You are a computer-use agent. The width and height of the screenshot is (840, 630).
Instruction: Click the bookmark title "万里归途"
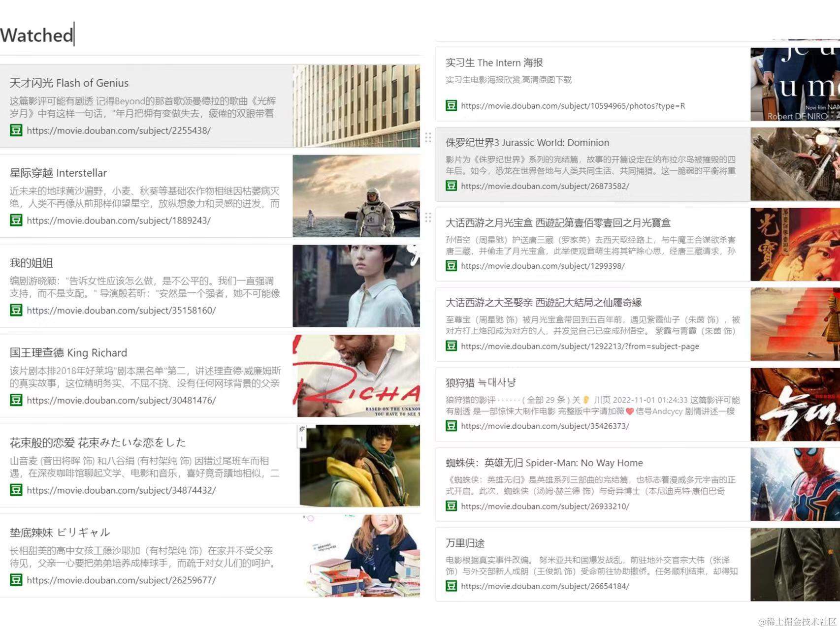pos(465,543)
